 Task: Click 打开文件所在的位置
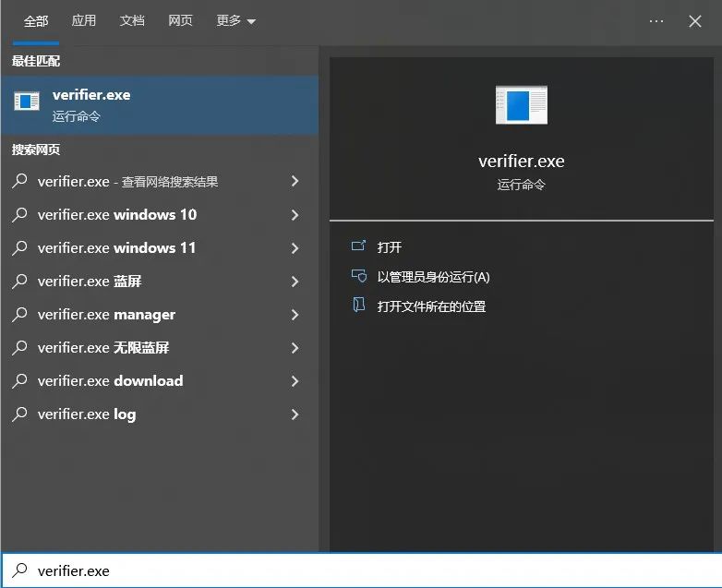pyautogui.click(x=431, y=306)
